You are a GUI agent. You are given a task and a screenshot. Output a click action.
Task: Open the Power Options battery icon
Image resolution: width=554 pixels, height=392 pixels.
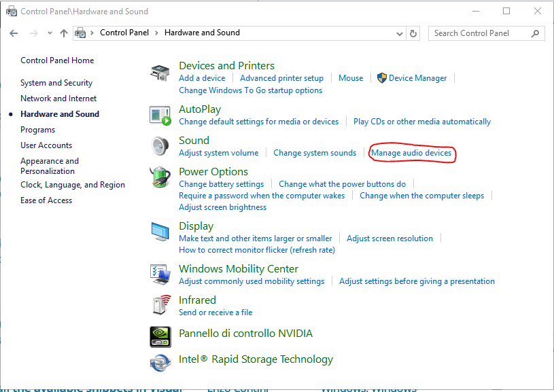(x=160, y=177)
